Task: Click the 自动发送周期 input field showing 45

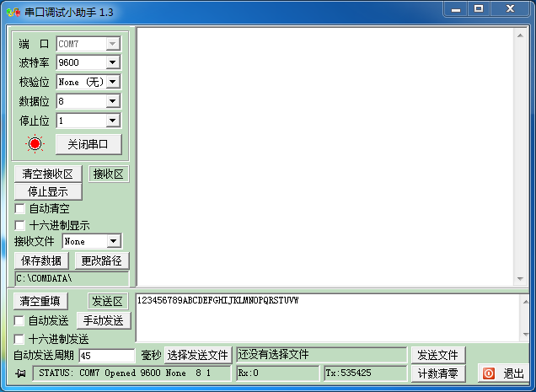Action: 107,356
